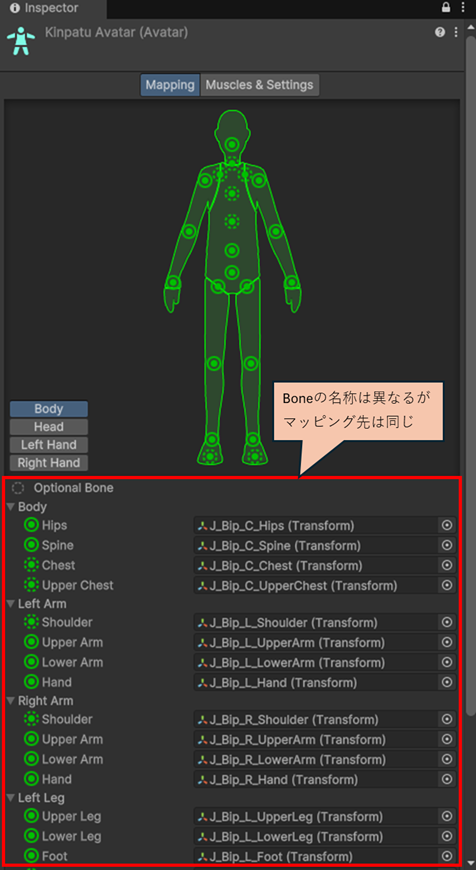
Task: Click object picker for J_Bip_R_Hand
Action: click(x=447, y=779)
